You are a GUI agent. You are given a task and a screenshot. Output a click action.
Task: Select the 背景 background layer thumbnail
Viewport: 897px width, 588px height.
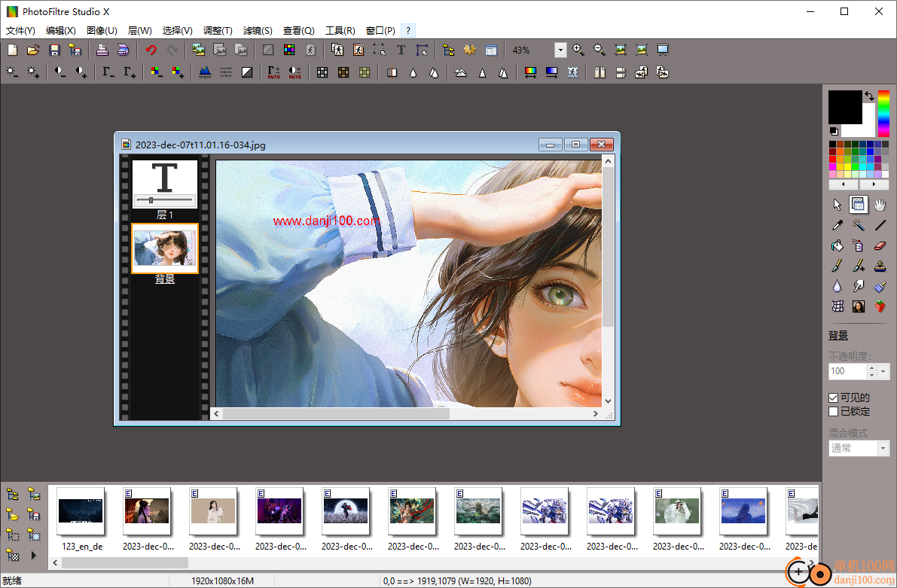click(x=165, y=248)
